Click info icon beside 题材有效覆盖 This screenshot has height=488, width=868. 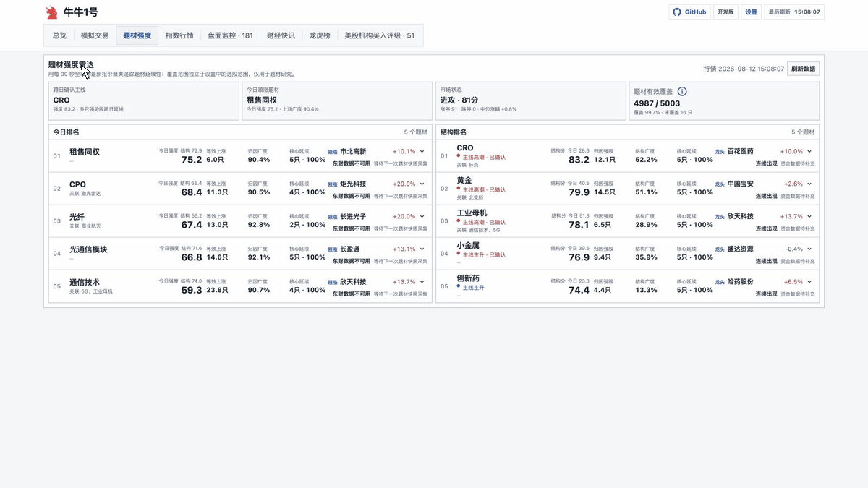[682, 92]
